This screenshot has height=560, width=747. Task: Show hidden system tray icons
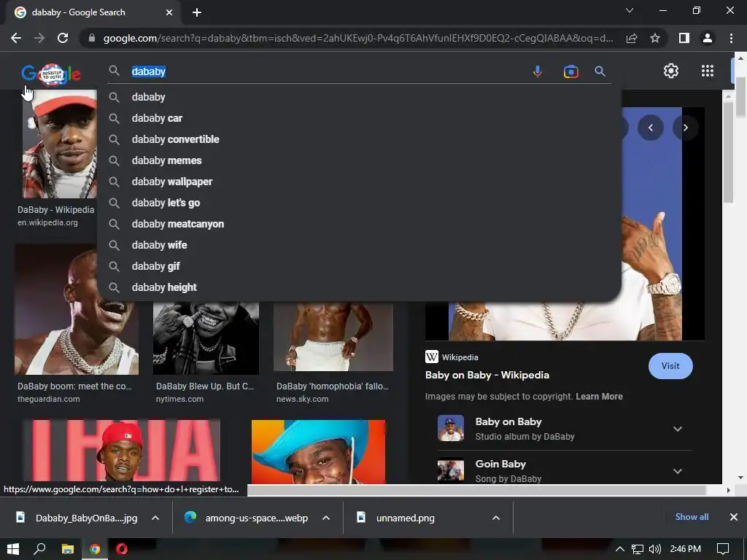pyautogui.click(x=620, y=549)
